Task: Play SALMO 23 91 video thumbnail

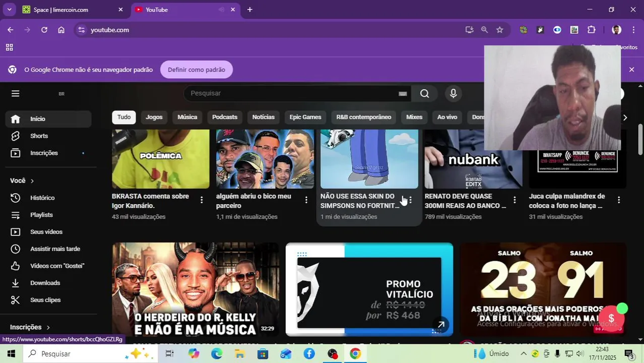Action: click(x=543, y=289)
